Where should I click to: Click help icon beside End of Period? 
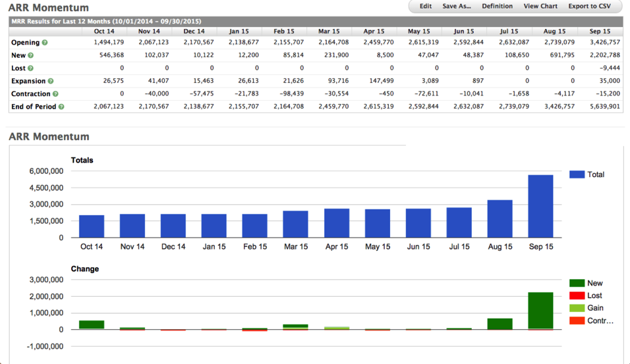[61, 107]
